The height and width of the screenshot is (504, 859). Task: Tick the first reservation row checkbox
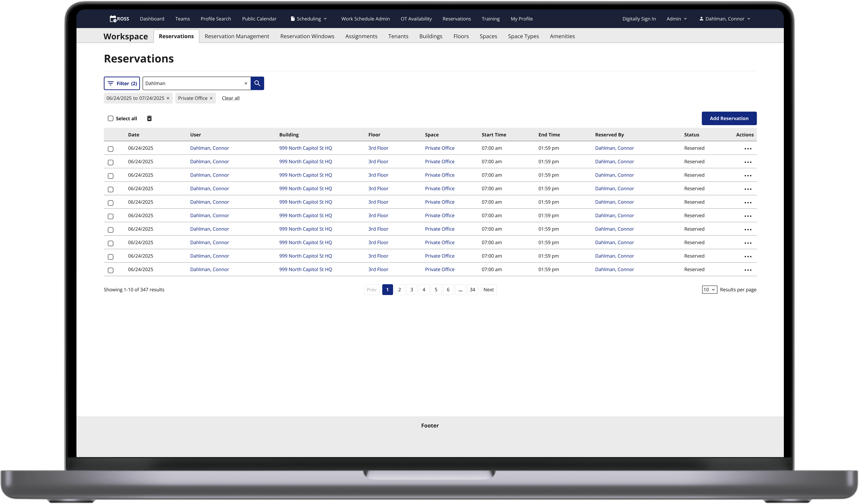tap(110, 149)
